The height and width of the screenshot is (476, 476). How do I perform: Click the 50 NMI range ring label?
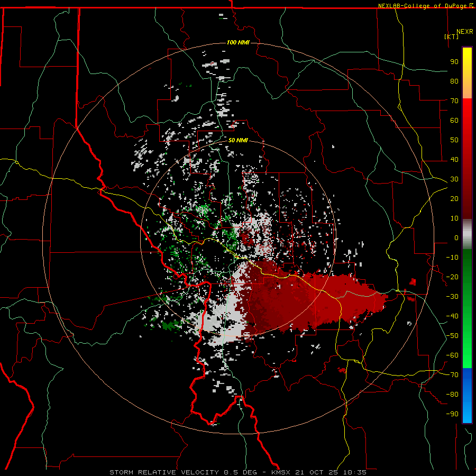tap(238, 140)
